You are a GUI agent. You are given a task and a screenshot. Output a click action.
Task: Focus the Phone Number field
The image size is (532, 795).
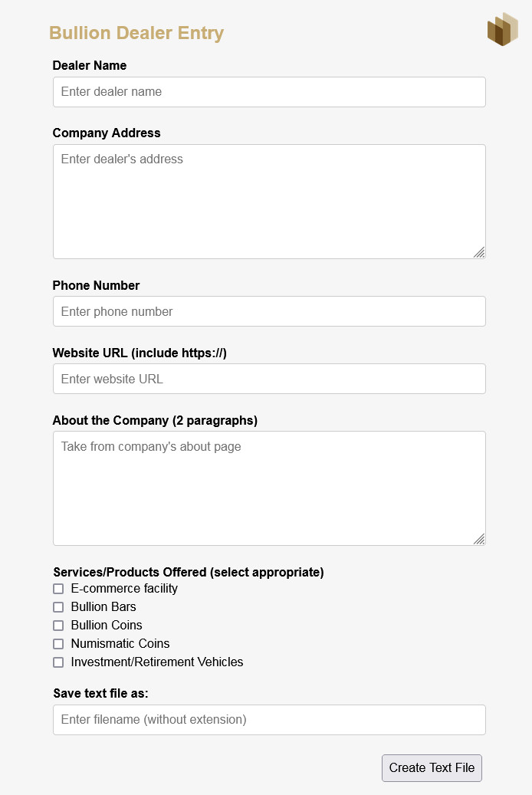(x=269, y=311)
